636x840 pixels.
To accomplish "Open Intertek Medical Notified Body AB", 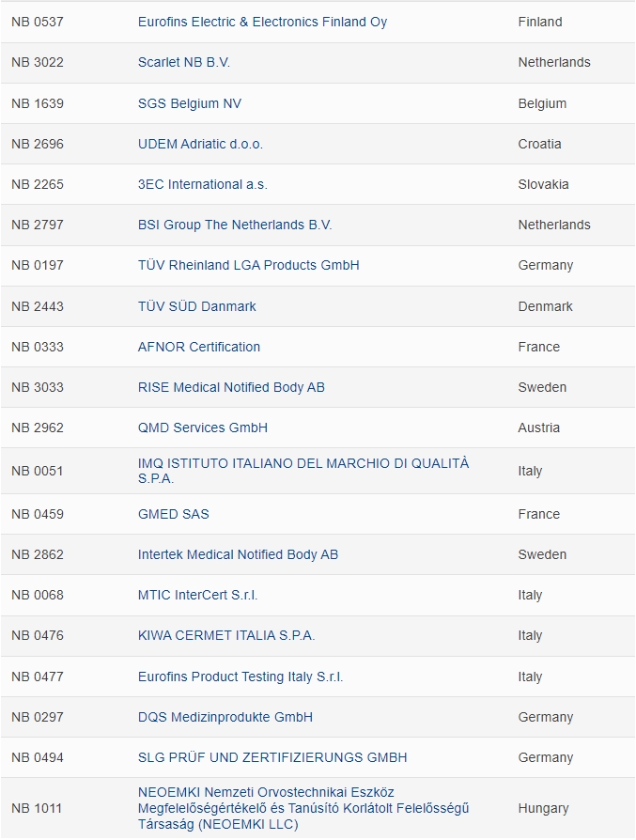I will [x=238, y=554].
